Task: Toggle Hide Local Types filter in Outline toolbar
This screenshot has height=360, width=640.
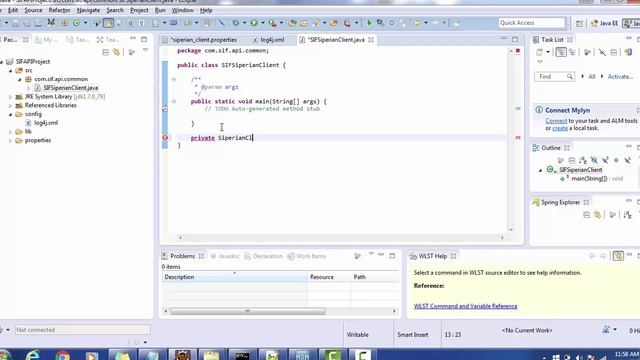Action: (x=627, y=160)
